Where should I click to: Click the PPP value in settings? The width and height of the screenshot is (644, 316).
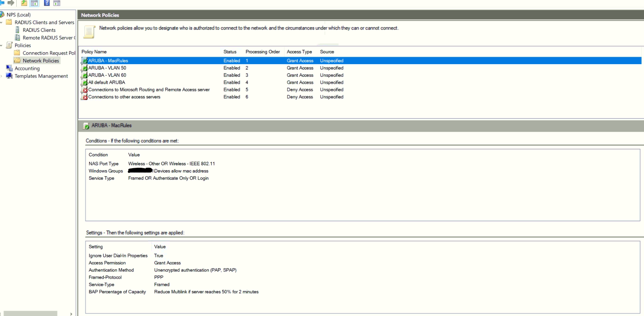[x=159, y=277]
